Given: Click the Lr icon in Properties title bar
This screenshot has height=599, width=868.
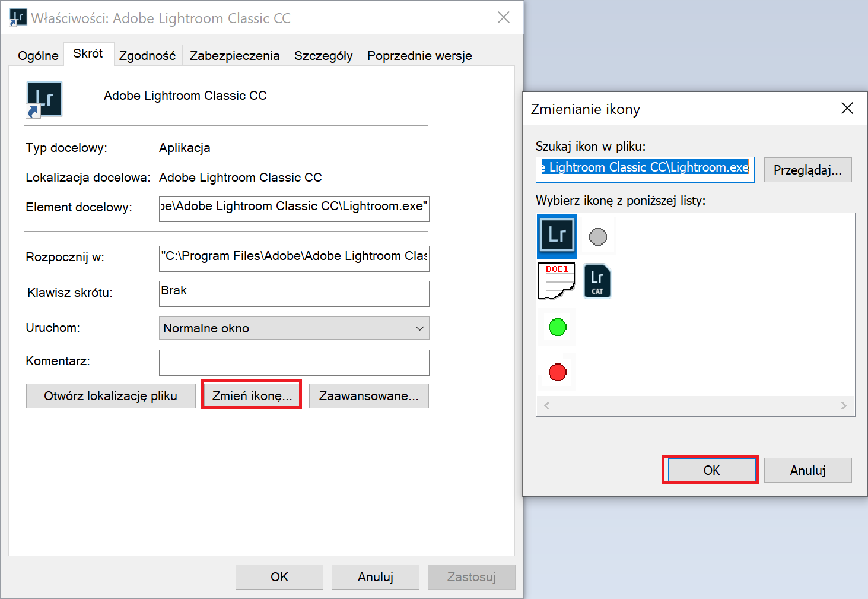Looking at the screenshot, I should click(x=18, y=18).
